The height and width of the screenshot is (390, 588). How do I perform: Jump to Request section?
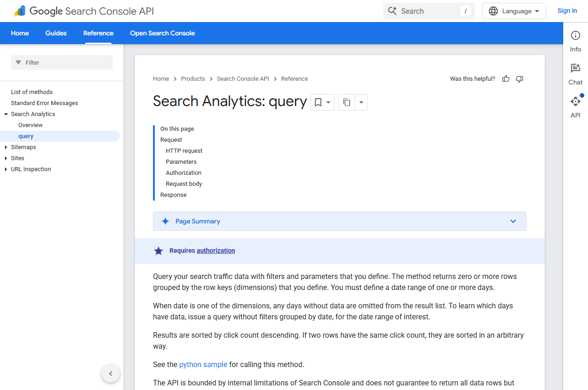171,140
